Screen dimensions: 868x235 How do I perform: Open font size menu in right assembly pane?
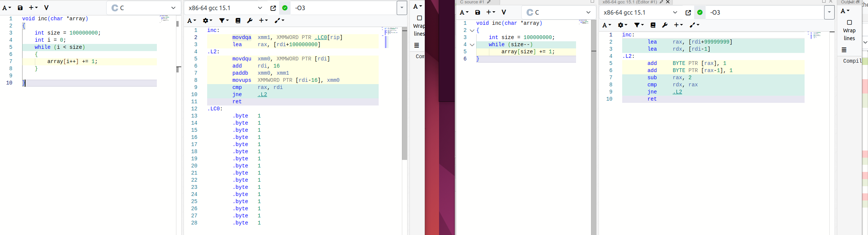[607, 25]
